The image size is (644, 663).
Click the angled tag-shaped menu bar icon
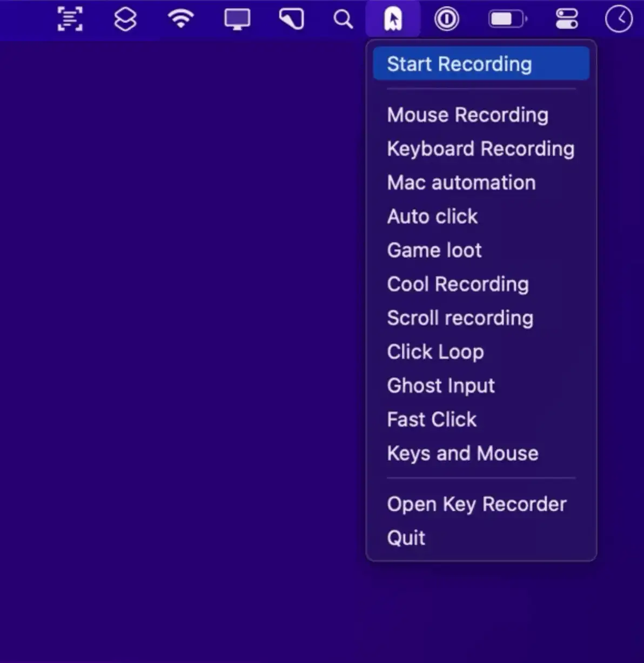(x=292, y=19)
